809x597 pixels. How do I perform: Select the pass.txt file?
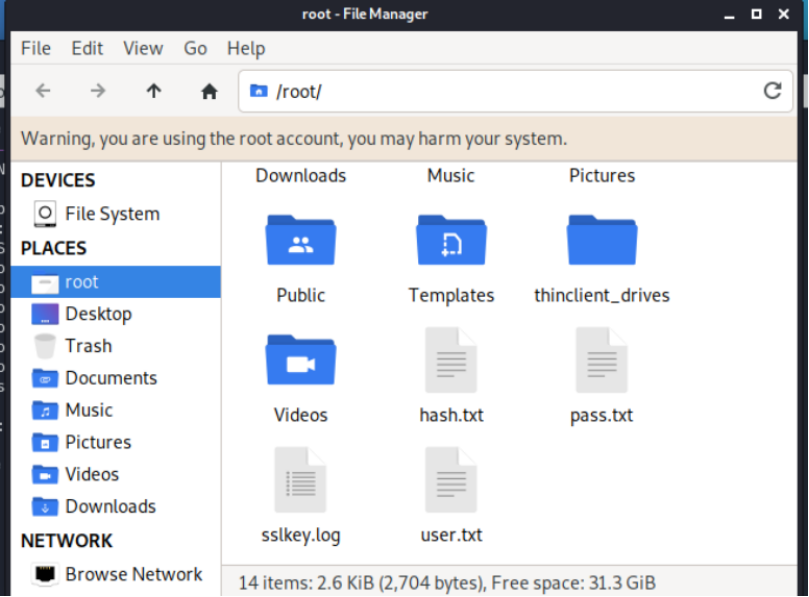602,360
